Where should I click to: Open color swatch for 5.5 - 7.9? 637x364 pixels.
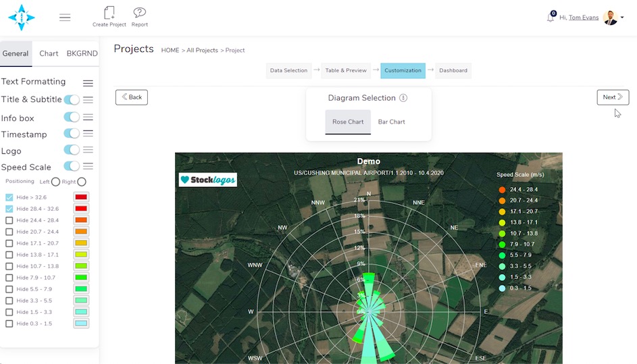[81, 289]
